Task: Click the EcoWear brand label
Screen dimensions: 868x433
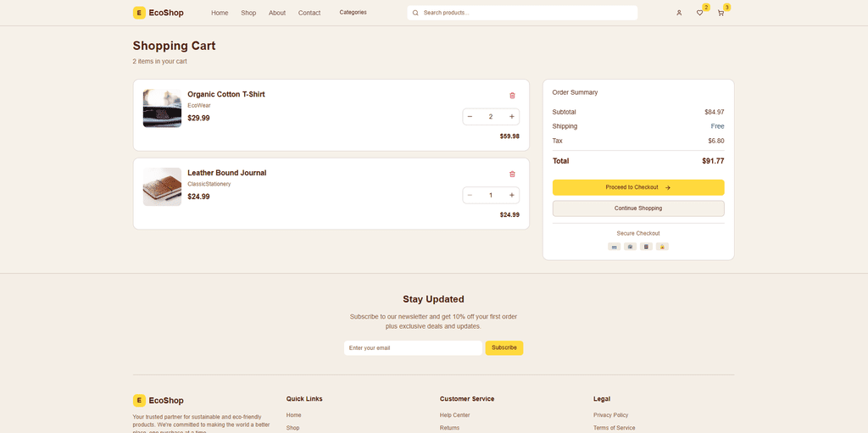Action: (199, 105)
